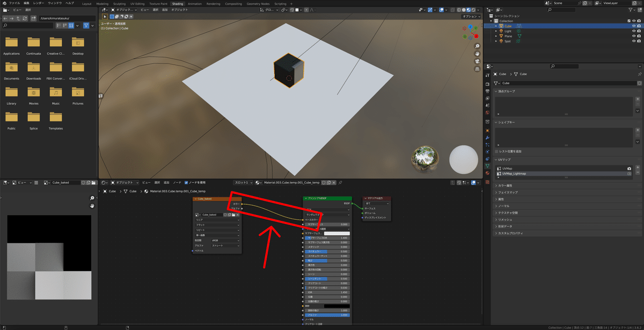Adjust the Subsurface IOR slider
This screenshot has width=644, height=330.
point(327,238)
